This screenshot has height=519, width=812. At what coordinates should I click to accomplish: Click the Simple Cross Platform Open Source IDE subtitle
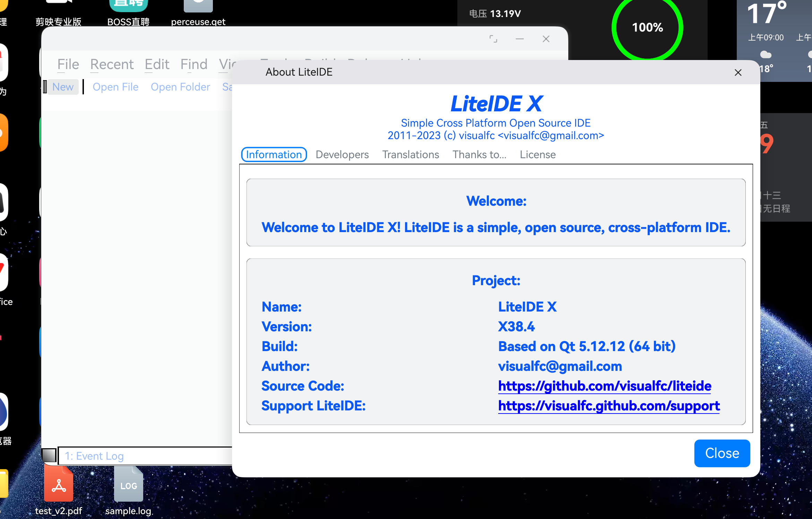[496, 123]
